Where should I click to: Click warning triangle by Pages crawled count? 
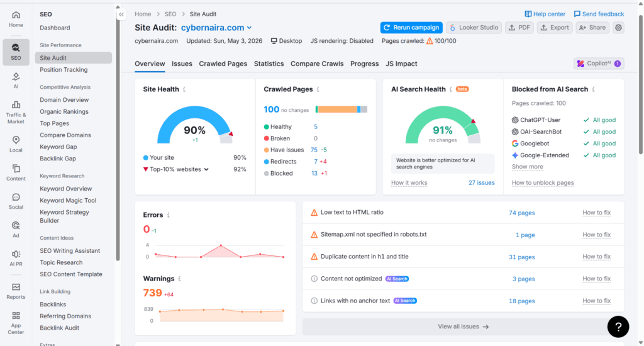pyautogui.click(x=430, y=41)
